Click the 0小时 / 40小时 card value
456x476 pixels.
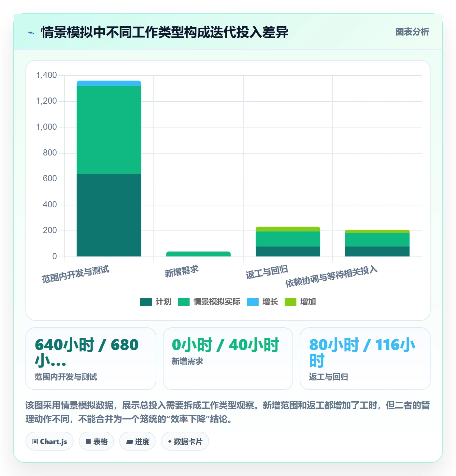pos(225,345)
